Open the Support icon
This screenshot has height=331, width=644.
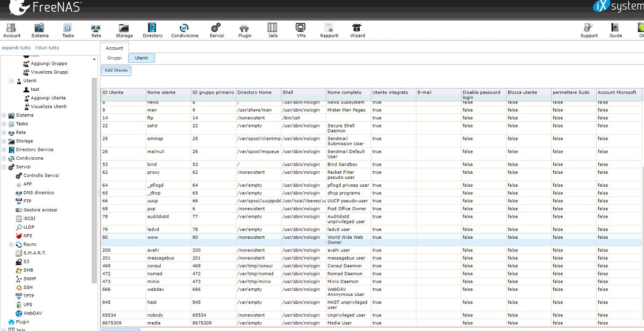[x=589, y=30]
